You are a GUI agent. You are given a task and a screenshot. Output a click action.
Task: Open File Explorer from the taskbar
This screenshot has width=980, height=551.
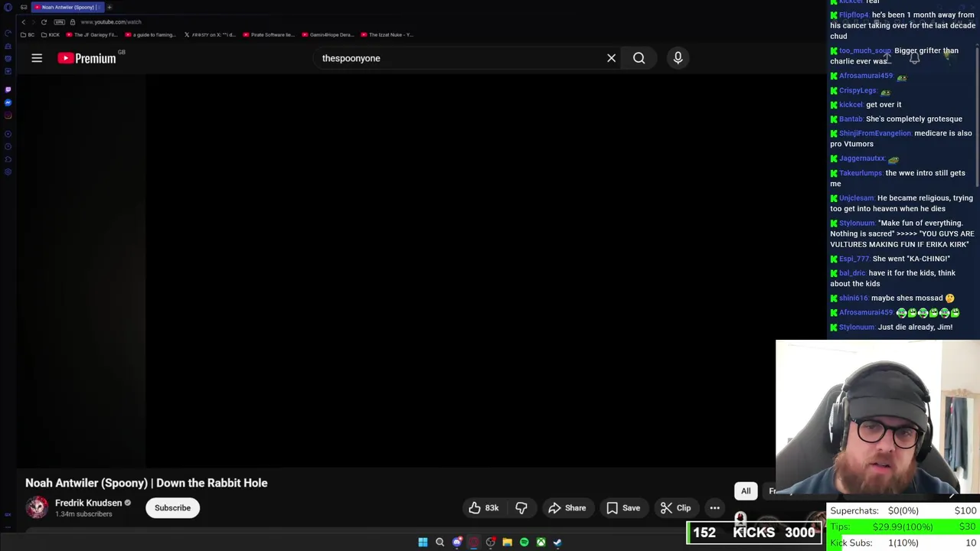[507, 543]
